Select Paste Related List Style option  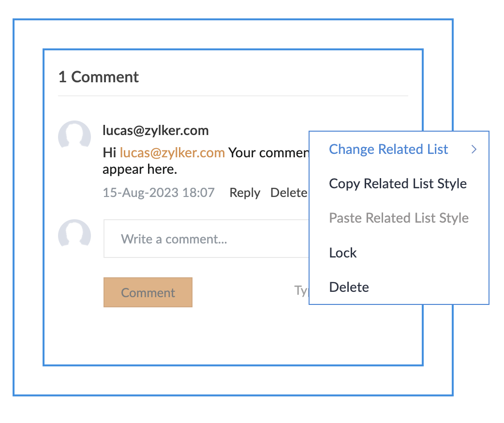(399, 218)
